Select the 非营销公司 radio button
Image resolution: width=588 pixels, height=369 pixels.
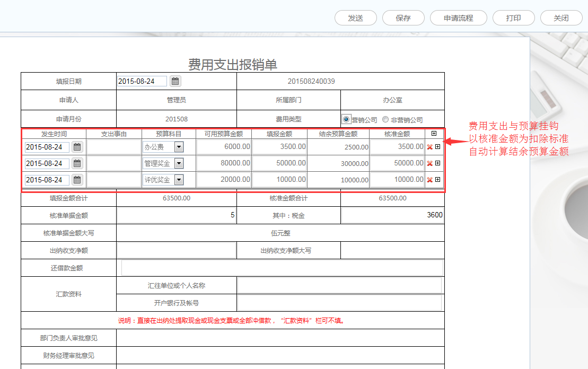(x=385, y=119)
